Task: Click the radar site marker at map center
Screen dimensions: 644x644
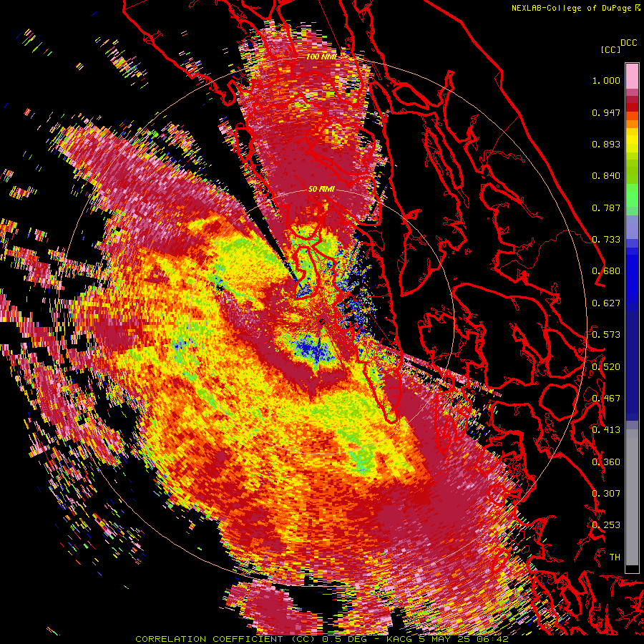Action: pyautogui.click(x=322, y=322)
